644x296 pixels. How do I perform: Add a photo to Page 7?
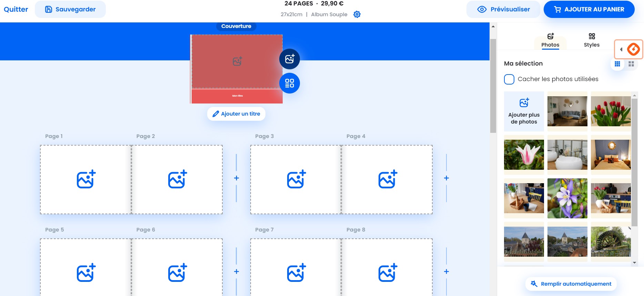click(296, 273)
